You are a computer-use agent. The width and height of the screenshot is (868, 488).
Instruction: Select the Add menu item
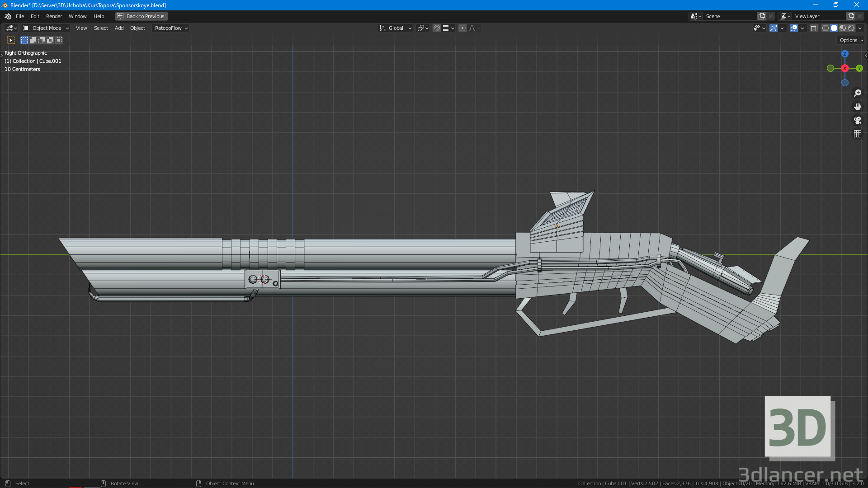(x=119, y=28)
